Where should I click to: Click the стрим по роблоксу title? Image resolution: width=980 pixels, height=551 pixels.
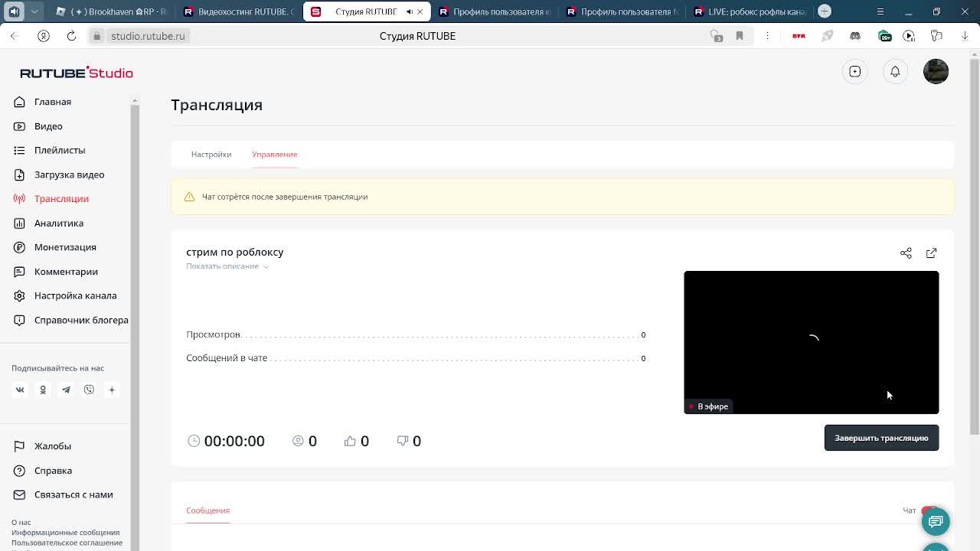click(235, 252)
